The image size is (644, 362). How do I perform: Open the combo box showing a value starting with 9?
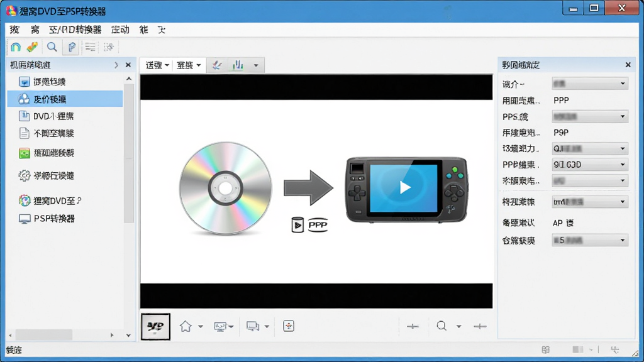[x=590, y=165]
